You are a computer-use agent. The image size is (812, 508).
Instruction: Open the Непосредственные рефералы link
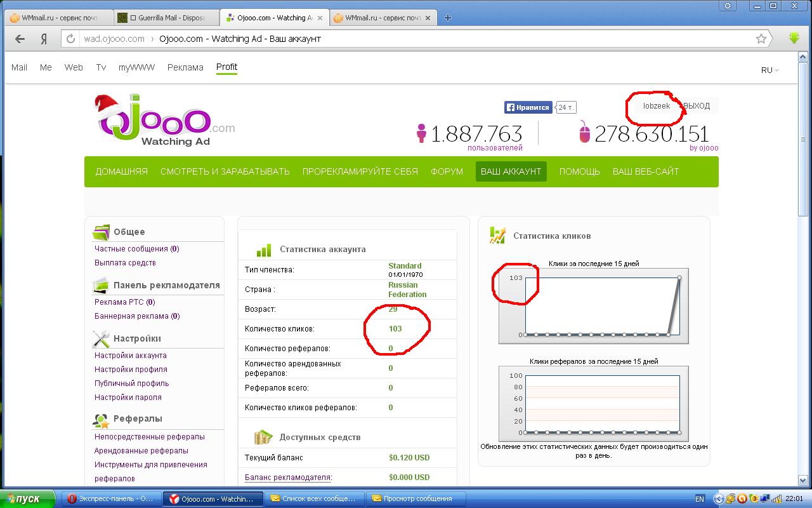point(150,437)
